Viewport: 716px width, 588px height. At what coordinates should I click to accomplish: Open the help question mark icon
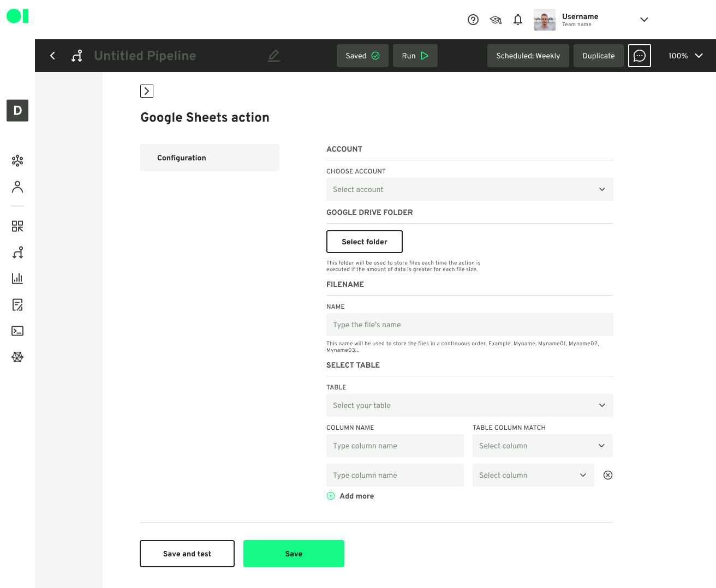click(x=473, y=20)
